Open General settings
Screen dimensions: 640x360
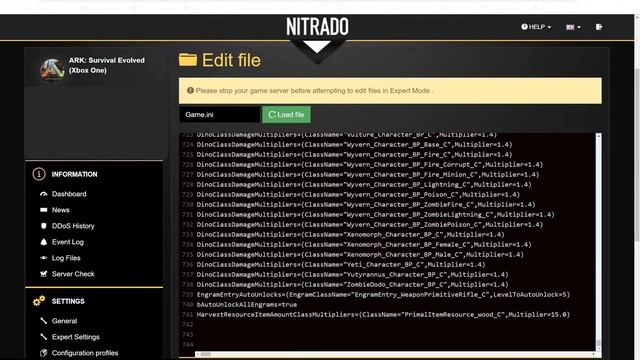[64, 321]
